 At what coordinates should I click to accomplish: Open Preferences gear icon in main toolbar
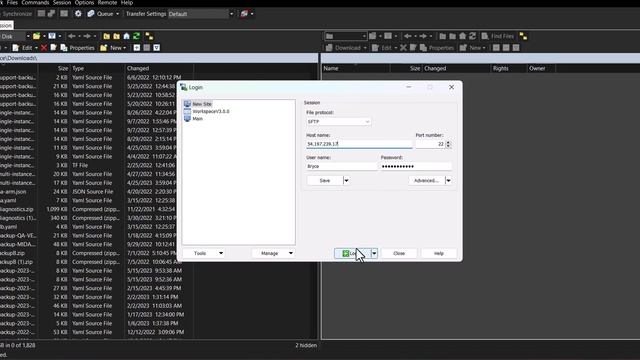coord(78,13)
